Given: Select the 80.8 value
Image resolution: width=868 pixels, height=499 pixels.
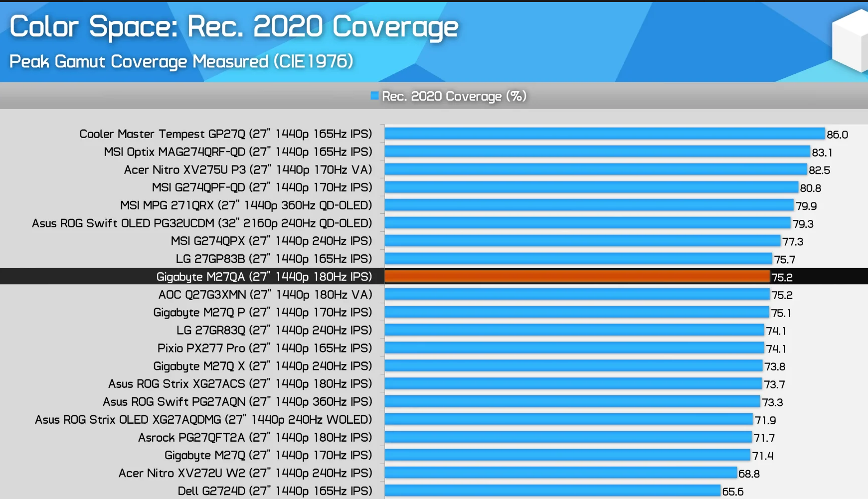Looking at the screenshot, I should (x=811, y=188).
